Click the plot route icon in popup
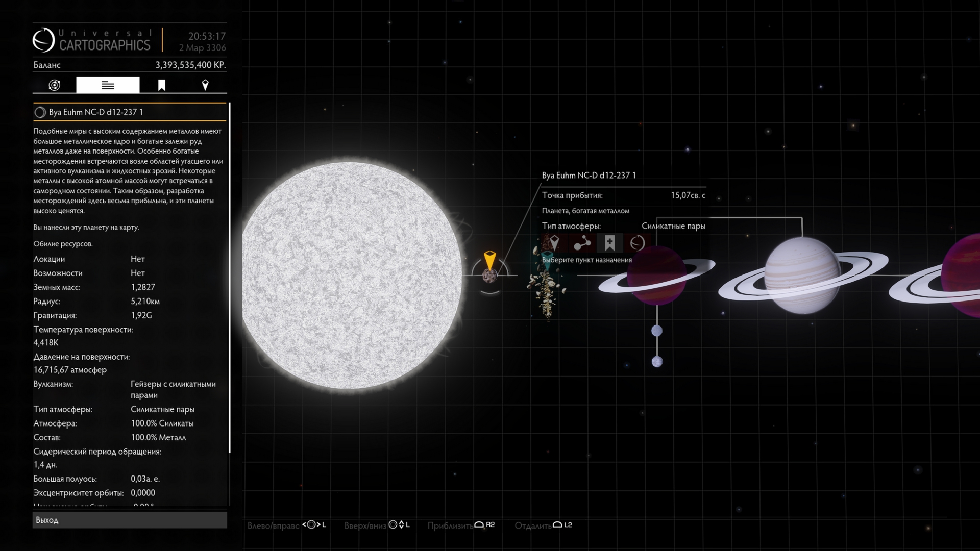This screenshot has height=551, width=980. click(x=582, y=243)
